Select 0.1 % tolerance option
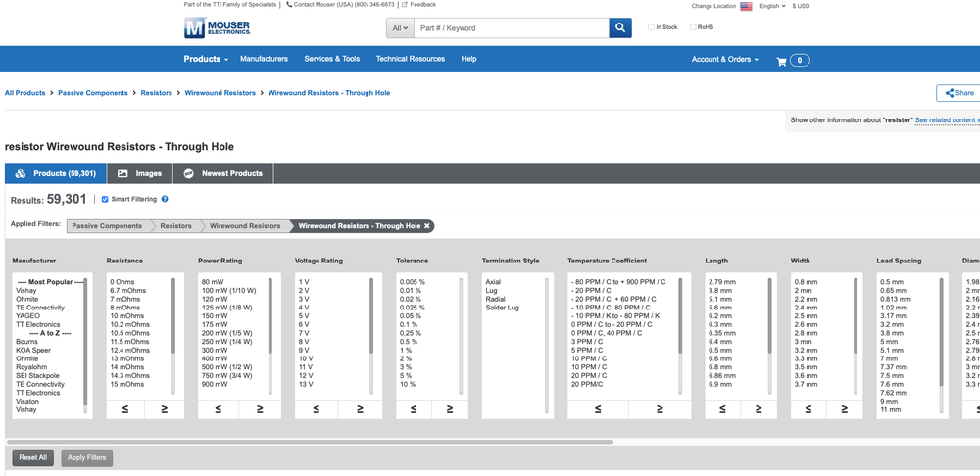The width and height of the screenshot is (980, 476). pos(409,325)
